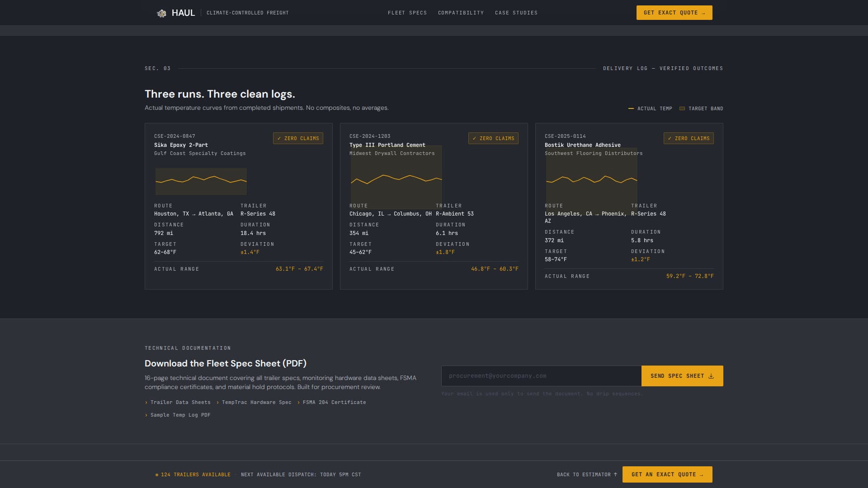
Task: Click the chevron before Trailer Data Sheets
Action: pyautogui.click(x=146, y=403)
